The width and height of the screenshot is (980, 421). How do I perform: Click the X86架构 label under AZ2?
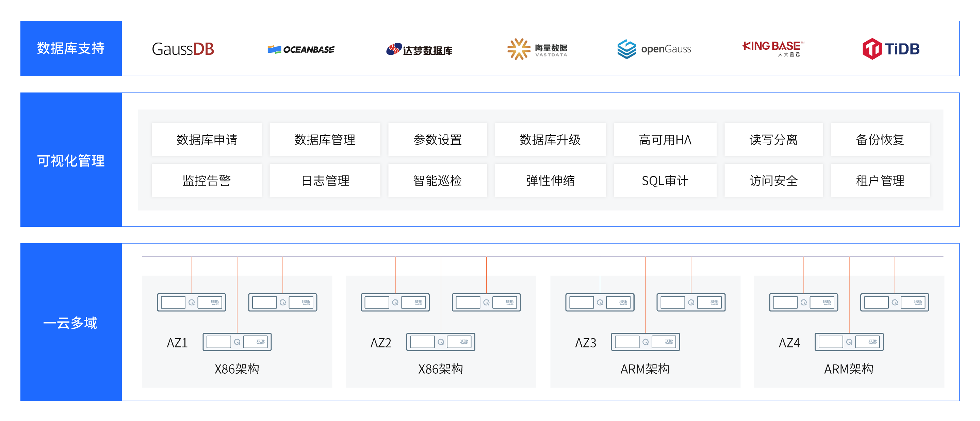[x=441, y=369]
